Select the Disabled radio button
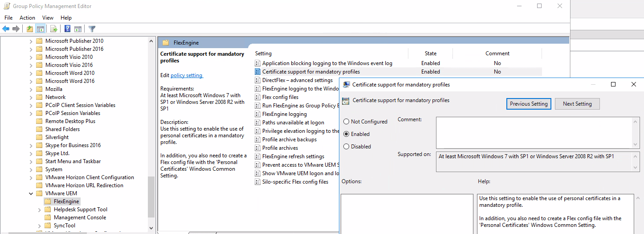This screenshot has height=234, width=644. click(346, 147)
